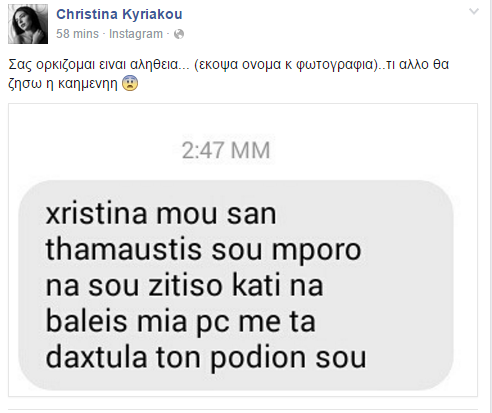The width and height of the screenshot is (492, 413).
Task: Expand the post options chevron
Action: point(474,12)
